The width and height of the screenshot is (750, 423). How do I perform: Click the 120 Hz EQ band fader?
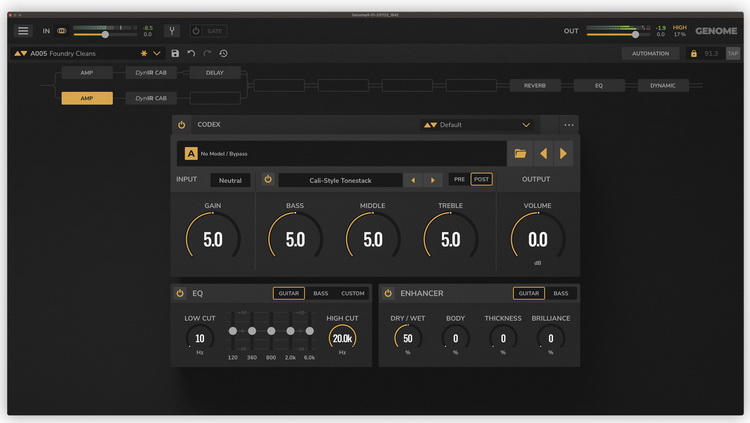pos(233,331)
